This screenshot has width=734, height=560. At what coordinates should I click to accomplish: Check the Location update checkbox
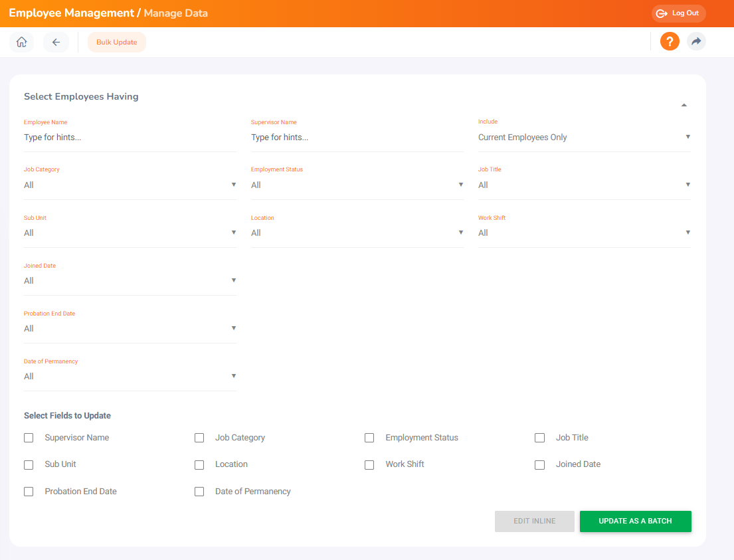point(199,465)
